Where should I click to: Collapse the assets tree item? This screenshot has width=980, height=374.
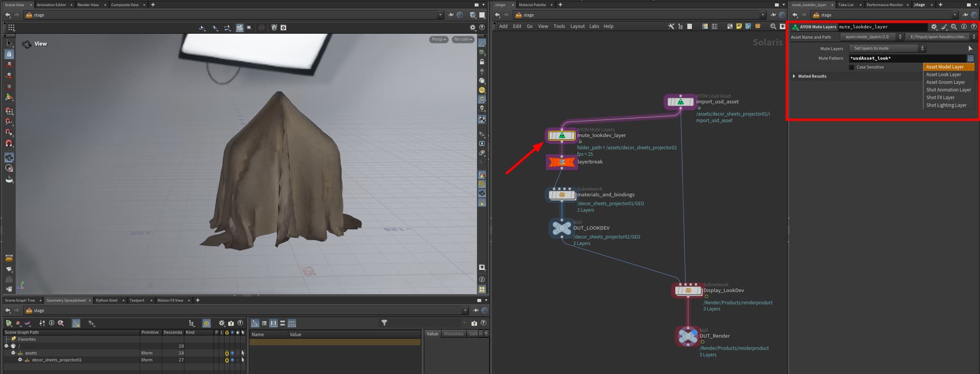coord(13,353)
